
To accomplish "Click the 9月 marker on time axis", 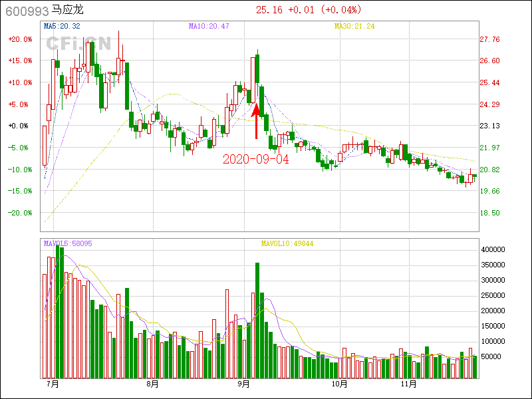I will click(244, 384).
